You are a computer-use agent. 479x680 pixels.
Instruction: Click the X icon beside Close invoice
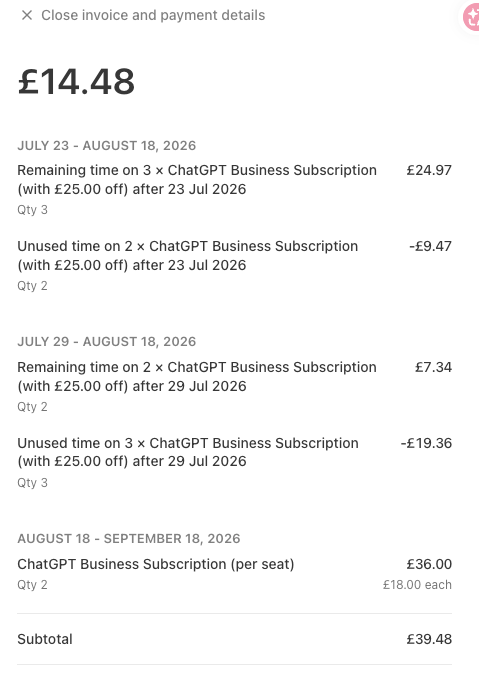[27, 15]
